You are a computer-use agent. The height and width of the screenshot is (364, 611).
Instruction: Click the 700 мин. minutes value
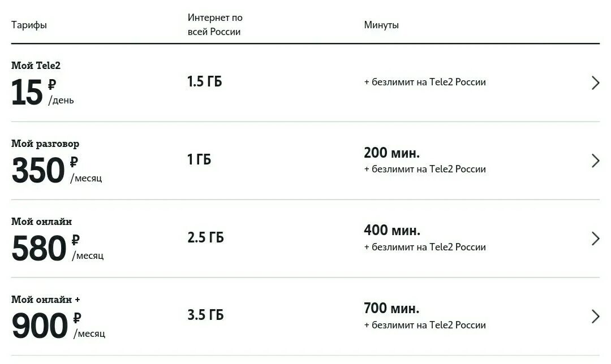click(392, 309)
